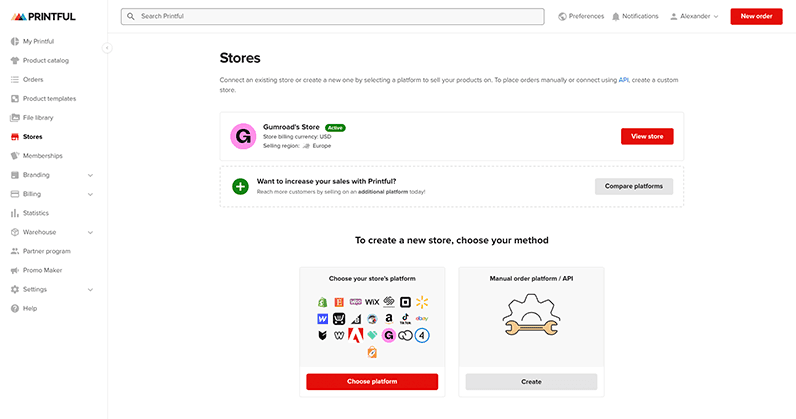Click the TikTok Shop icon
Image resolution: width=796 pixels, height=419 pixels.
[405, 319]
